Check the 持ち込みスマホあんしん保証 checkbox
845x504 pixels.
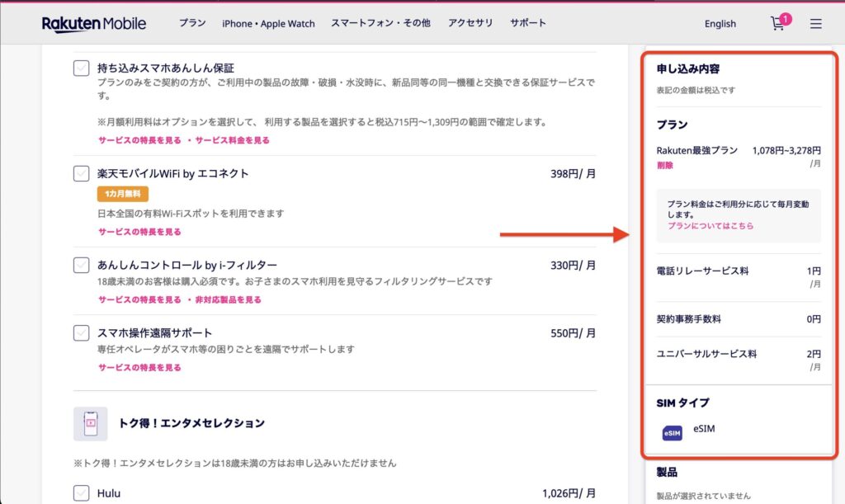click(82, 68)
